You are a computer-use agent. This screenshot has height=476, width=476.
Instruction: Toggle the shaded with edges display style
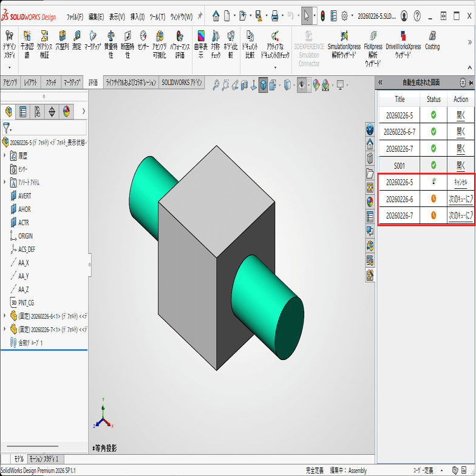(263, 85)
